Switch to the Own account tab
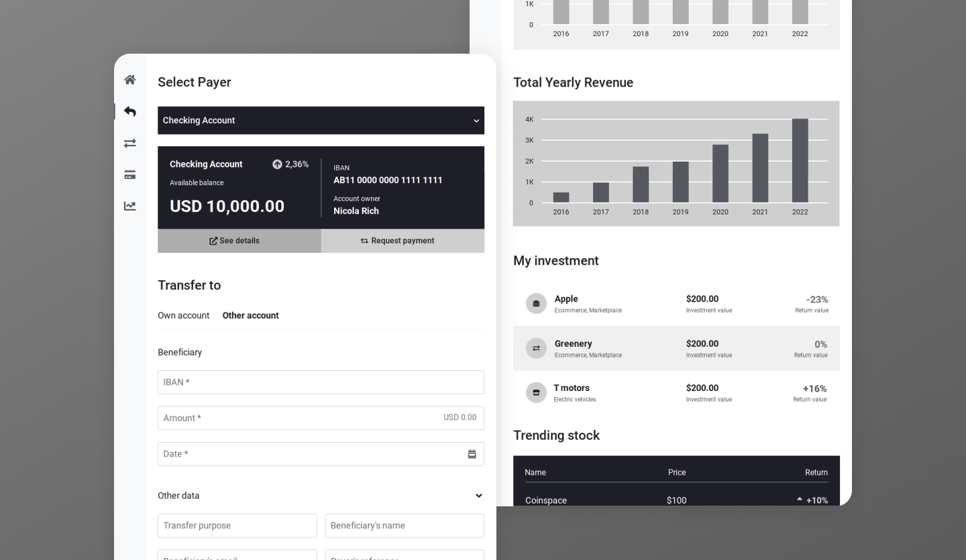Viewport: 966px width, 560px height. 183,315
